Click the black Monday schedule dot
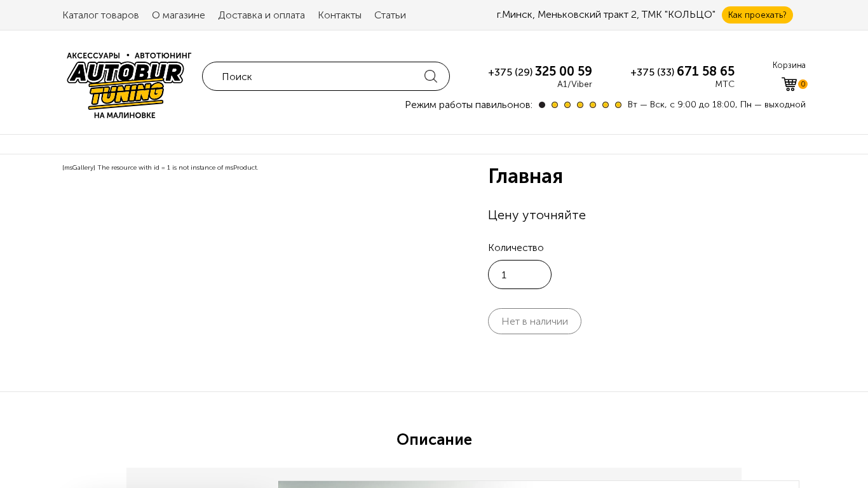 pyautogui.click(x=542, y=105)
